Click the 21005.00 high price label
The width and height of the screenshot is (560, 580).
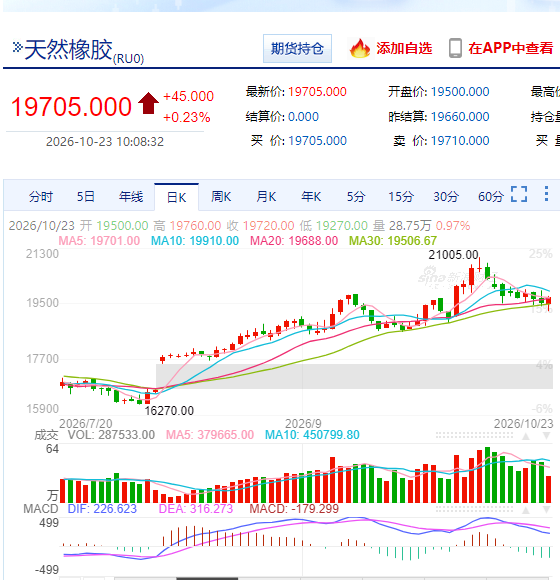(x=453, y=255)
